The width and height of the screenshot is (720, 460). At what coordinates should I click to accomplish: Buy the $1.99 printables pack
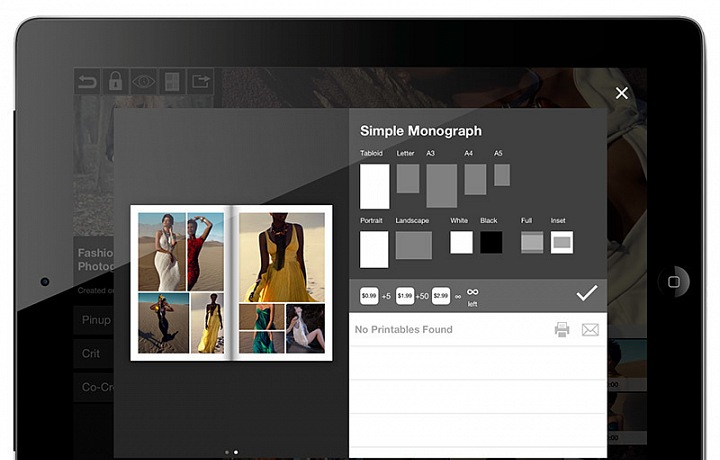click(x=405, y=296)
